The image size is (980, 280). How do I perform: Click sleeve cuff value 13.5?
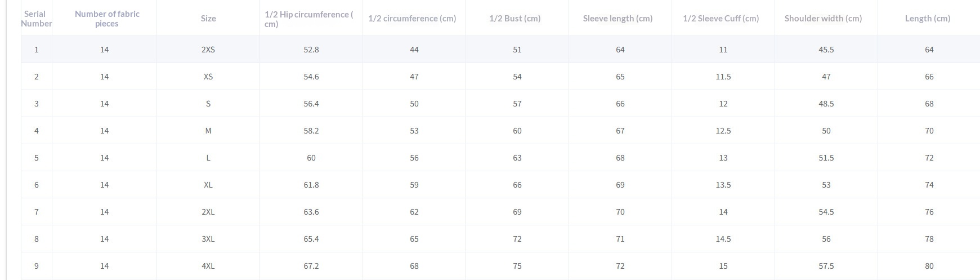coord(723,185)
